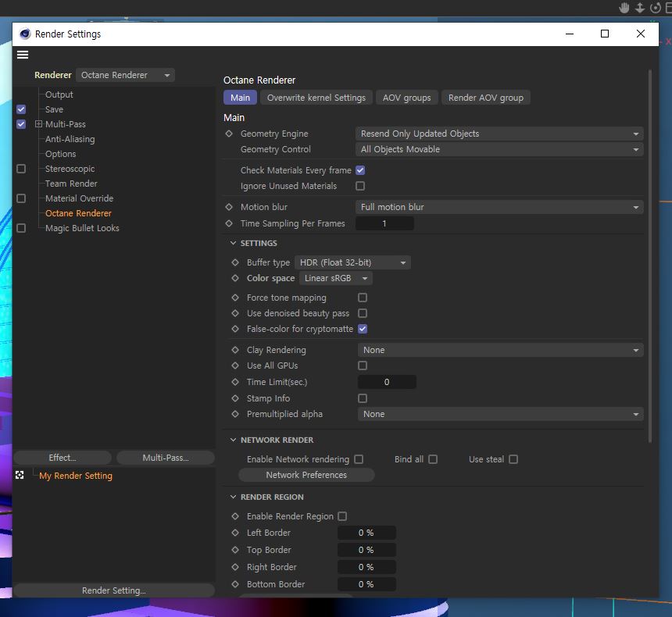Uncheck the Save checkbox
This screenshot has width=672, height=617.
point(21,109)
